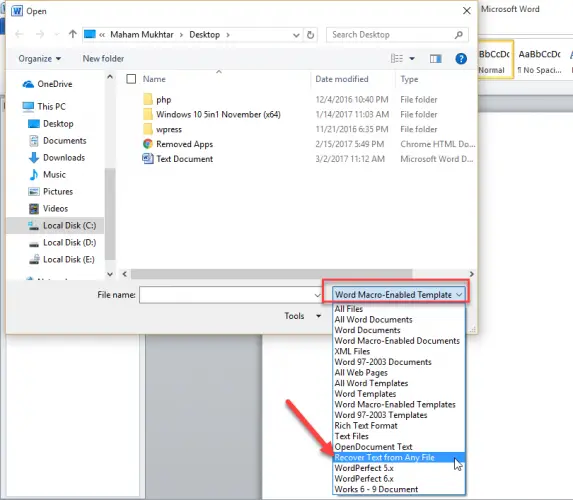
Task: Select the Removed Apps Chrome icon
Action: coord(148,144)
